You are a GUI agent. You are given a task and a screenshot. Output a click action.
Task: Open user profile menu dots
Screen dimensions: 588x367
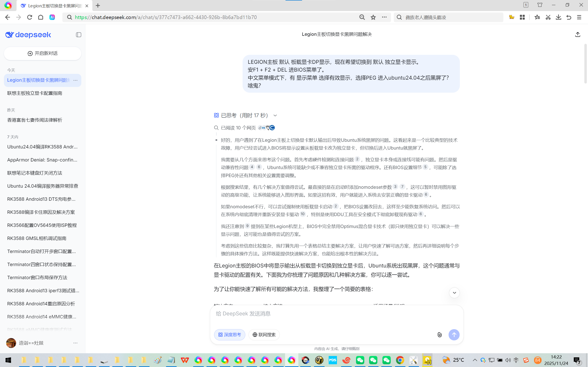75,343
